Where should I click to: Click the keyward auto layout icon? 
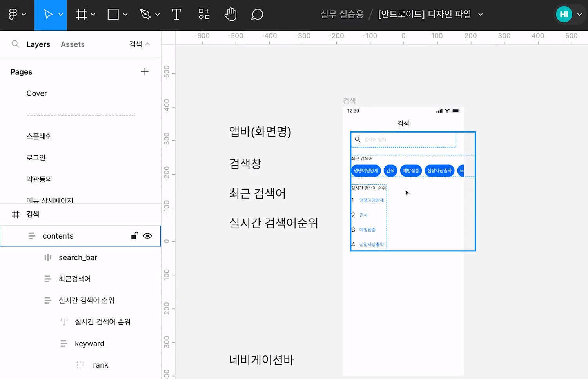64,344
